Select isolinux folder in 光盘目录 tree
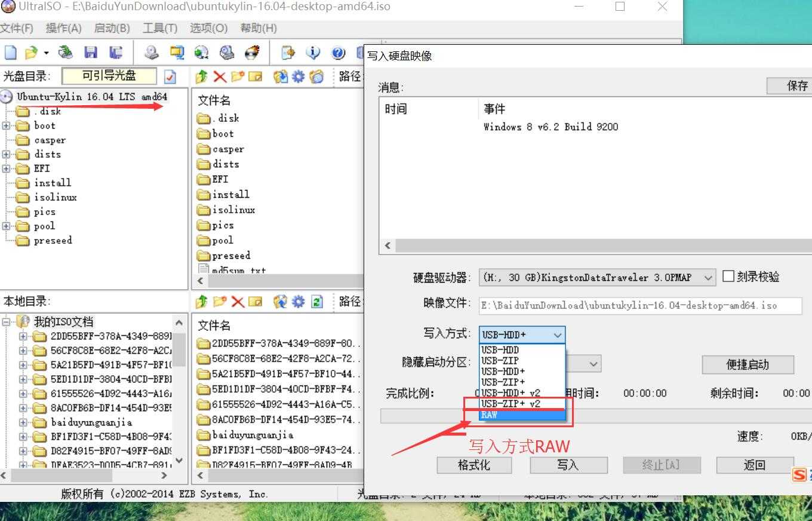812x521 pixels. [56, 197]
